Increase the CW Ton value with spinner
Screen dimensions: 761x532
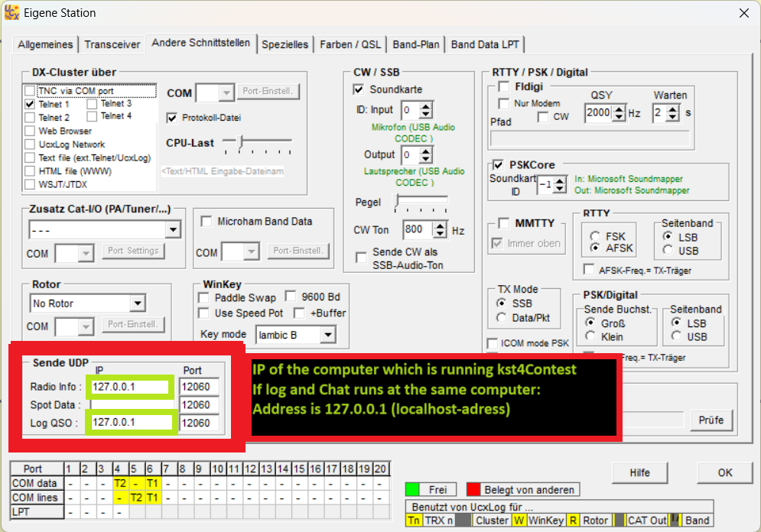tap(440, 225)
